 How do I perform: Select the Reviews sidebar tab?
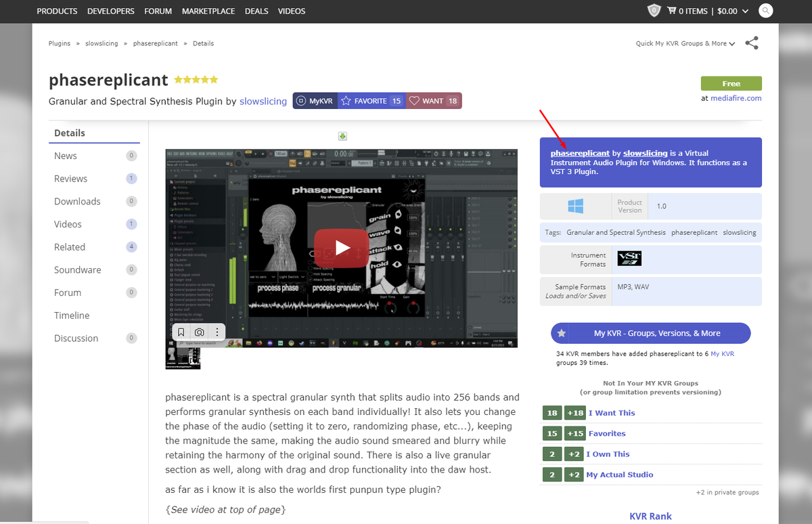[x=95, y=179]
